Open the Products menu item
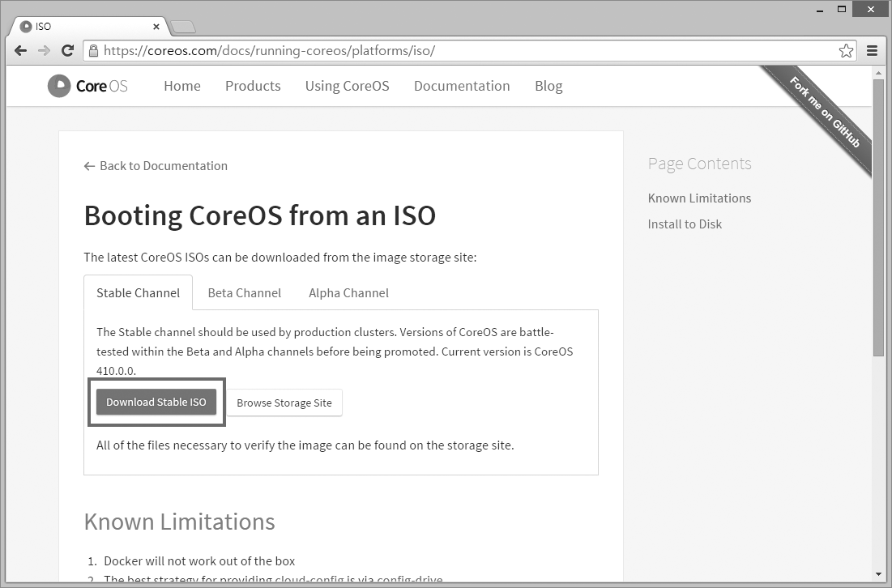The image size is (892, 588). (253, 86)
